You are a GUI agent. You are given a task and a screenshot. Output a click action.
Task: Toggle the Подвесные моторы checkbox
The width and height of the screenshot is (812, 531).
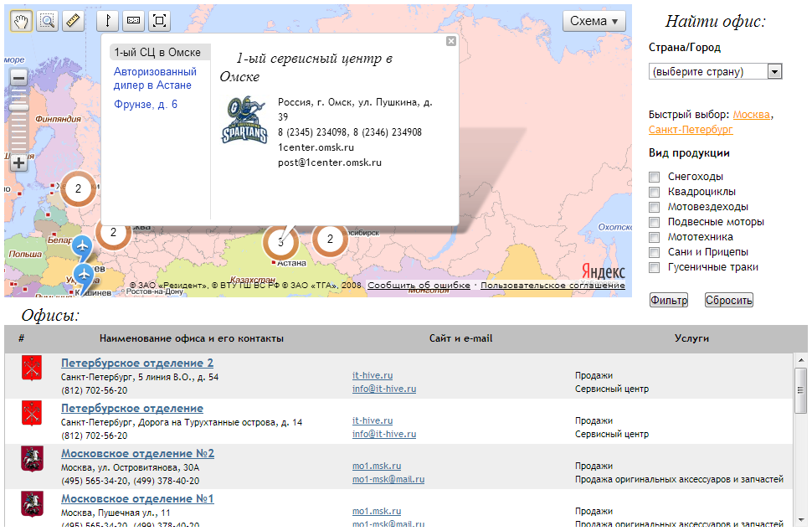(655, 222)
